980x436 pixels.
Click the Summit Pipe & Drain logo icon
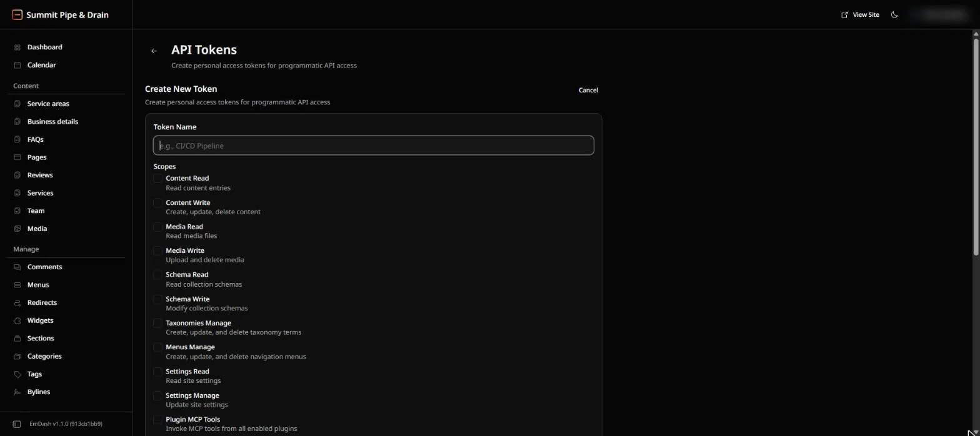(x=17, y=15)
